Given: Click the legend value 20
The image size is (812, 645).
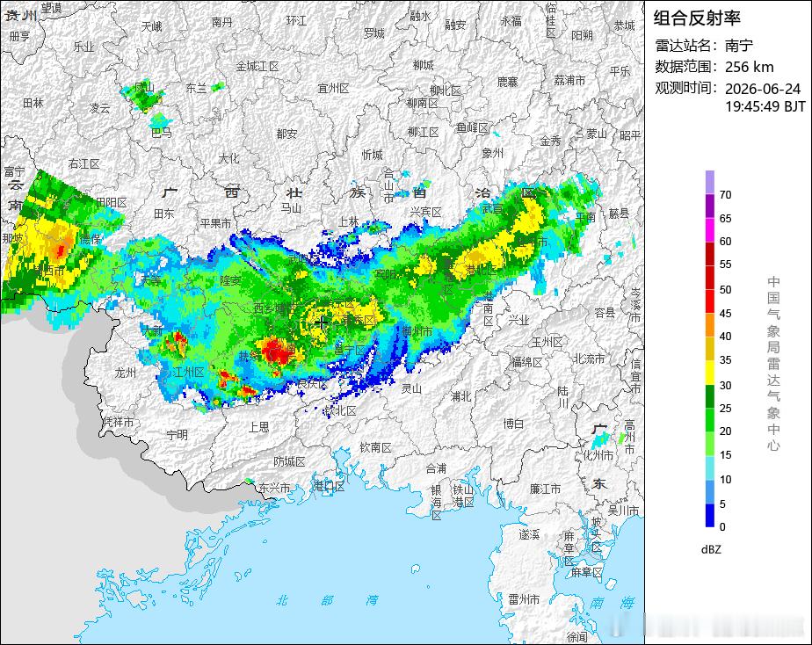Looking at the screenshot, I should 726,431.
